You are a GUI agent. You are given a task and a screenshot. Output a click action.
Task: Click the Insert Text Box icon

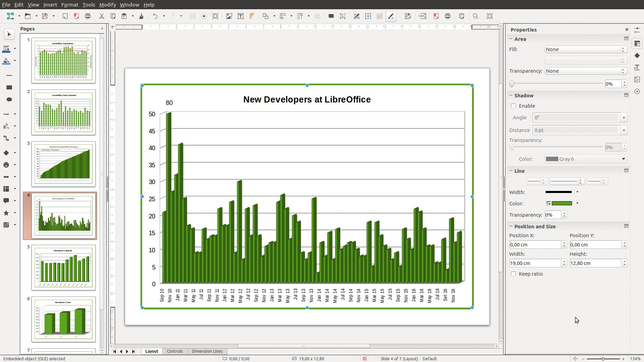point(241,16)
